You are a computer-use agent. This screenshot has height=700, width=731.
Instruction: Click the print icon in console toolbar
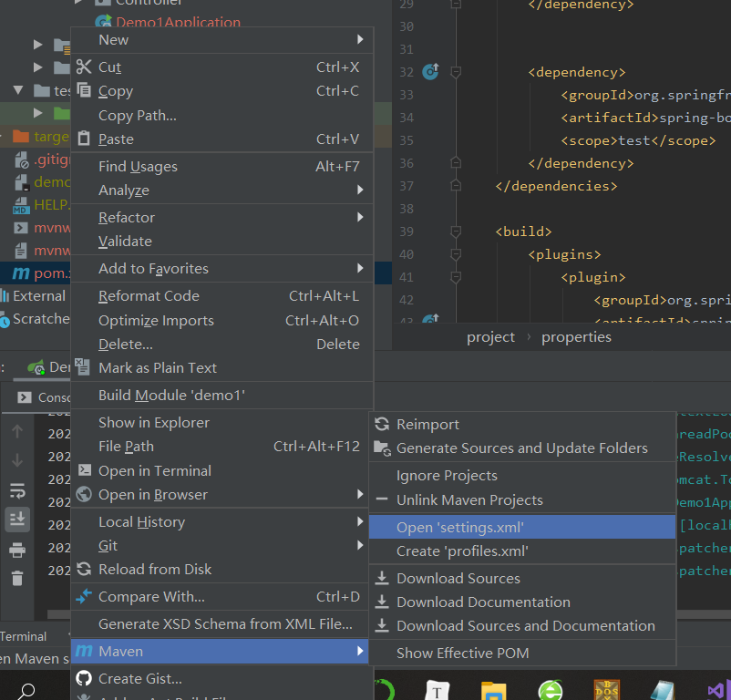17,550
